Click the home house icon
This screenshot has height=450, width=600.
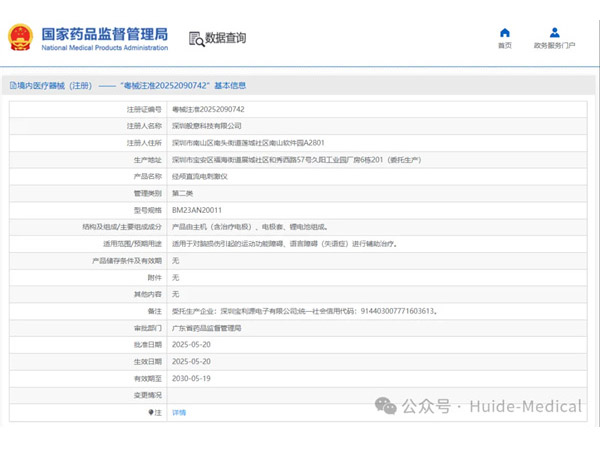tap(505, 32)
